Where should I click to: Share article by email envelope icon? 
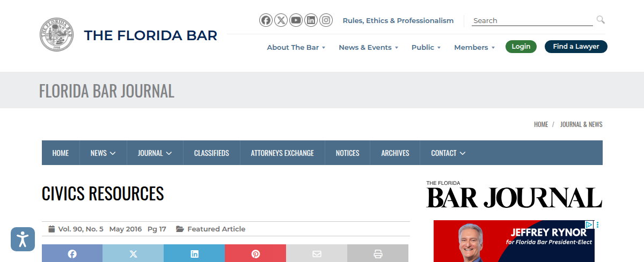pyautogui.click(x=317, y=254)
